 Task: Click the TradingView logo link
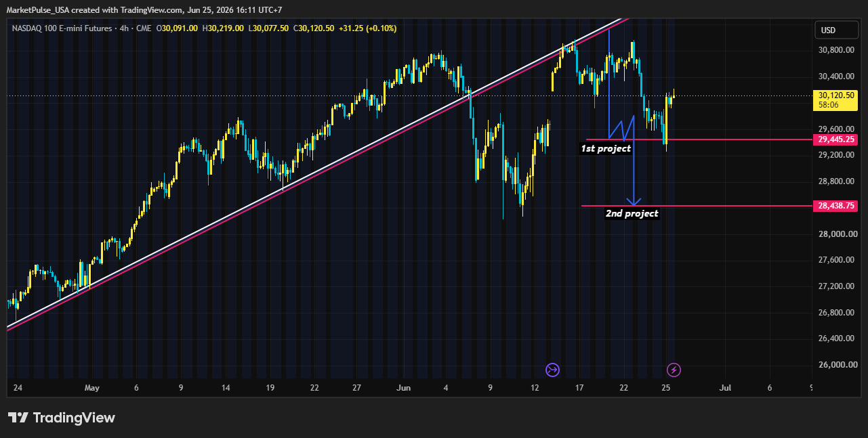pos(62,418)
